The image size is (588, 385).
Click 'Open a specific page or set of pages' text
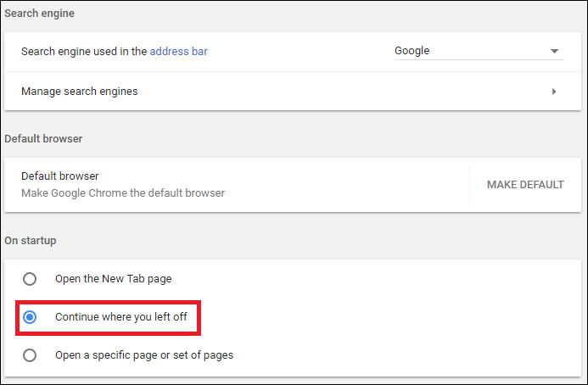(x=144, y=355)
